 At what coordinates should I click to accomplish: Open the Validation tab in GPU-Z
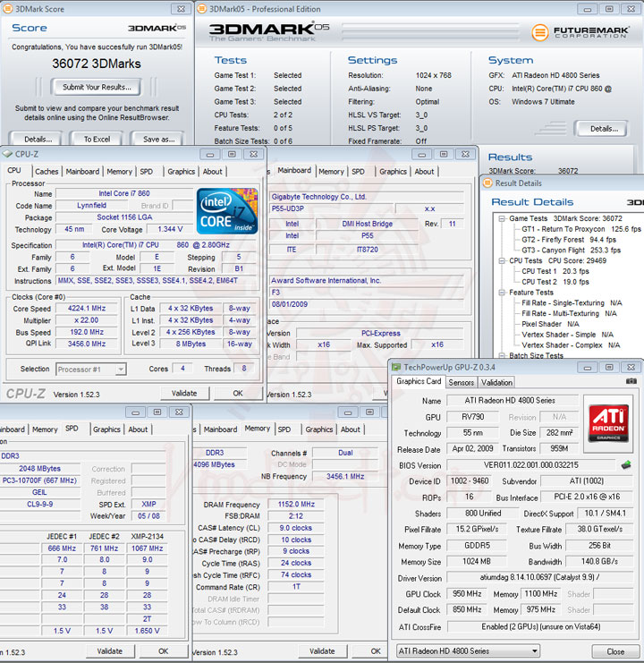496,383
